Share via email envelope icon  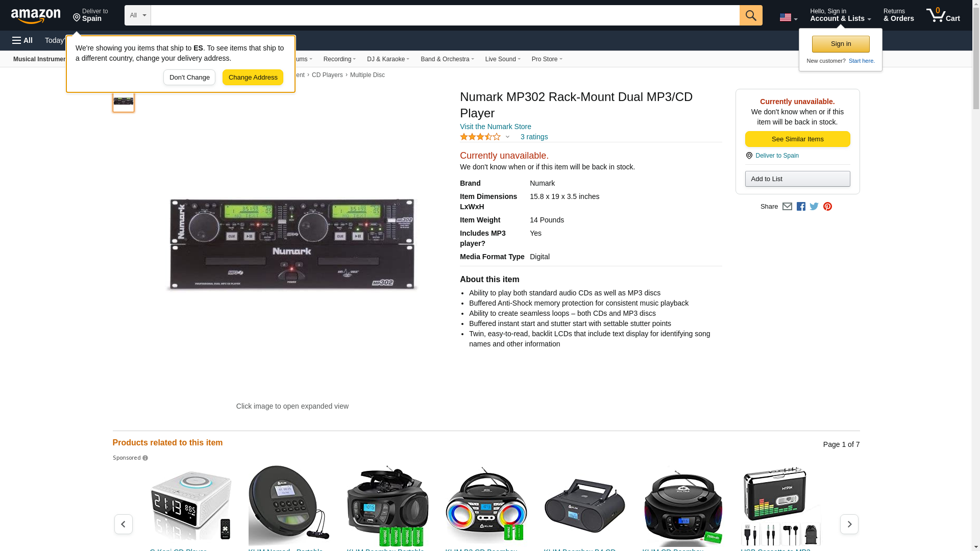(787, 207)
